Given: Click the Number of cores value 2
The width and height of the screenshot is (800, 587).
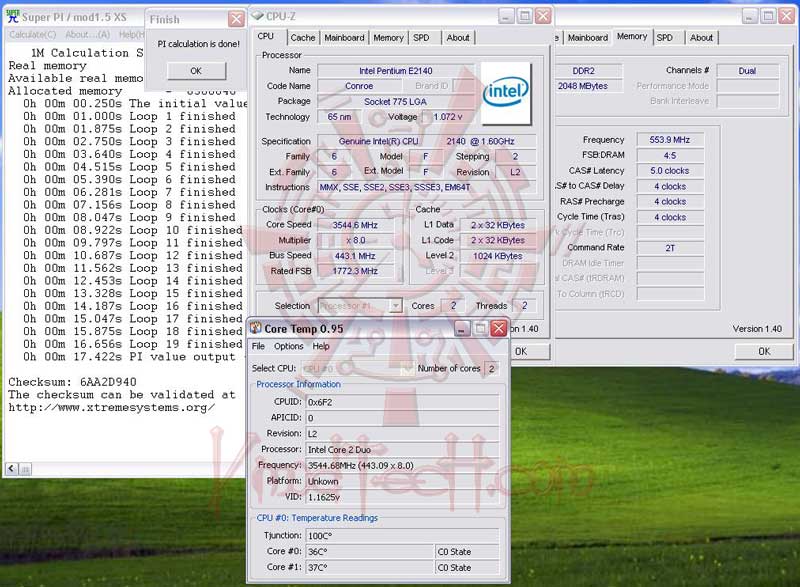Looking at the screenshot, I should click(x=491, y=368).
